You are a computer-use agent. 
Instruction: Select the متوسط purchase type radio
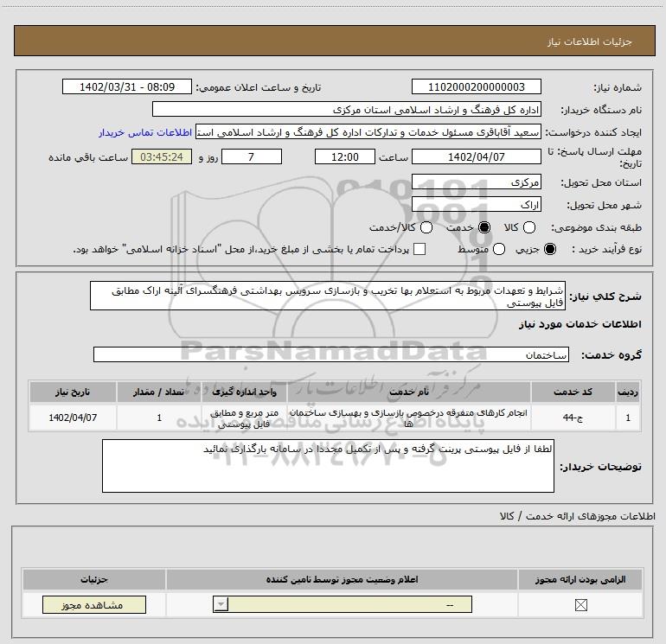(x=499, y=249)
